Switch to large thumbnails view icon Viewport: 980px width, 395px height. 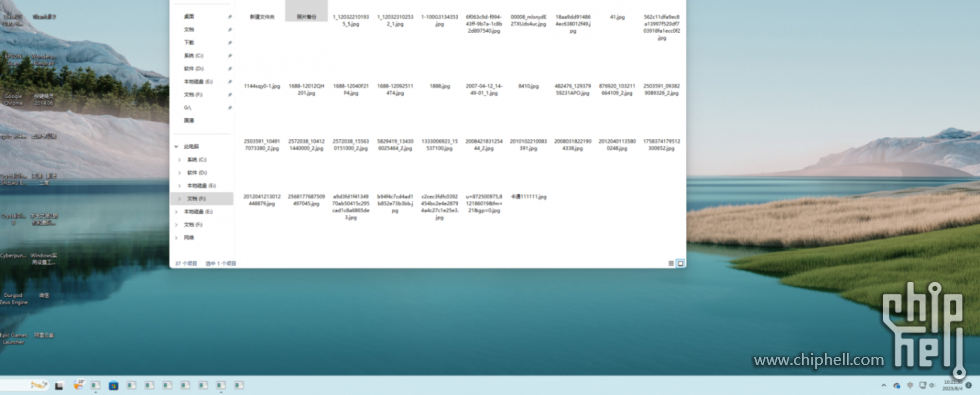[x=680, y=263]
